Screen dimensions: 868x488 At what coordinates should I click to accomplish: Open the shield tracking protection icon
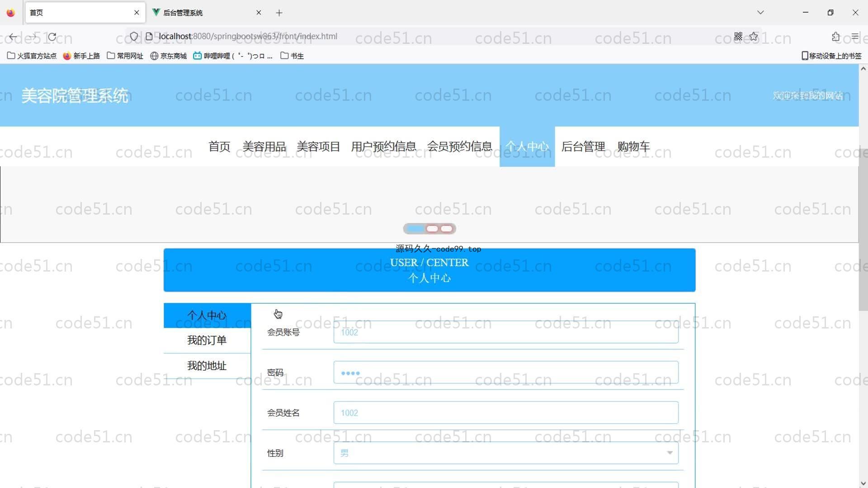tap(134, 36)
